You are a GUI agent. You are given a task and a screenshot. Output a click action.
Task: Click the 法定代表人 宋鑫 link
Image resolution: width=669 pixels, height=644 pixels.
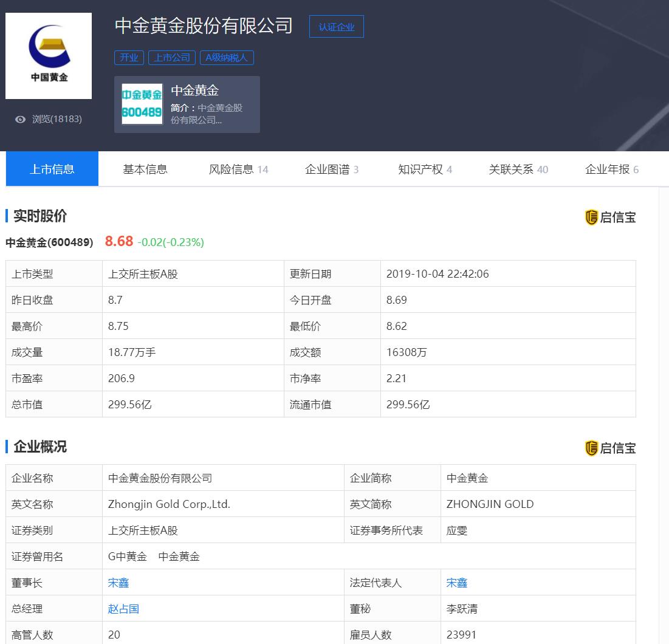[x=457, y=583]
